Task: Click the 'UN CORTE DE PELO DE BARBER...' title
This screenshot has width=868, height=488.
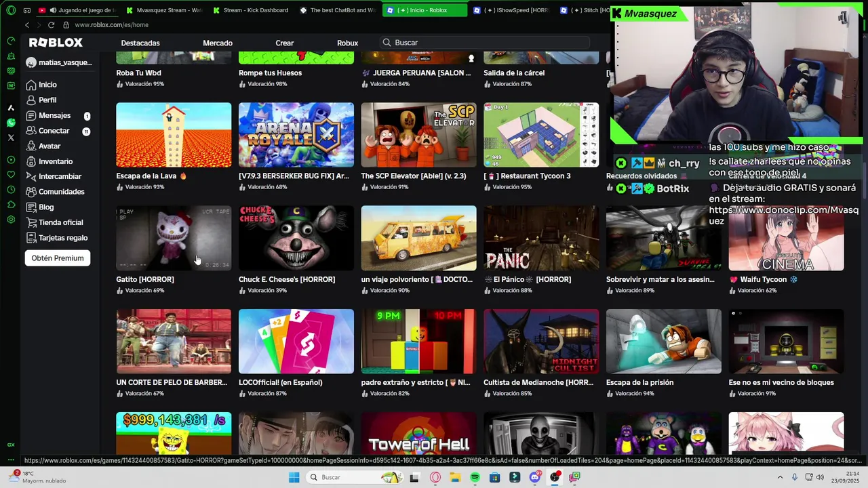Action: pos(172,382)
